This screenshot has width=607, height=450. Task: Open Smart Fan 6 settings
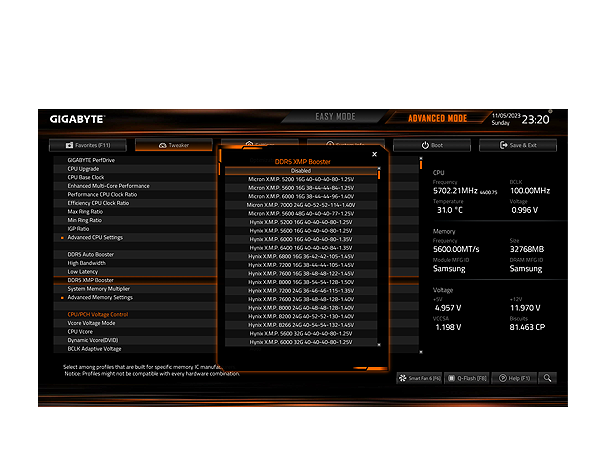(419, 378)
